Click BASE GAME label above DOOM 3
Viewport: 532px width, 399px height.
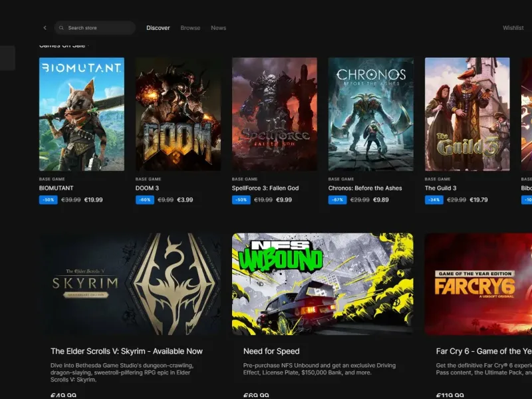coord(148,179)
